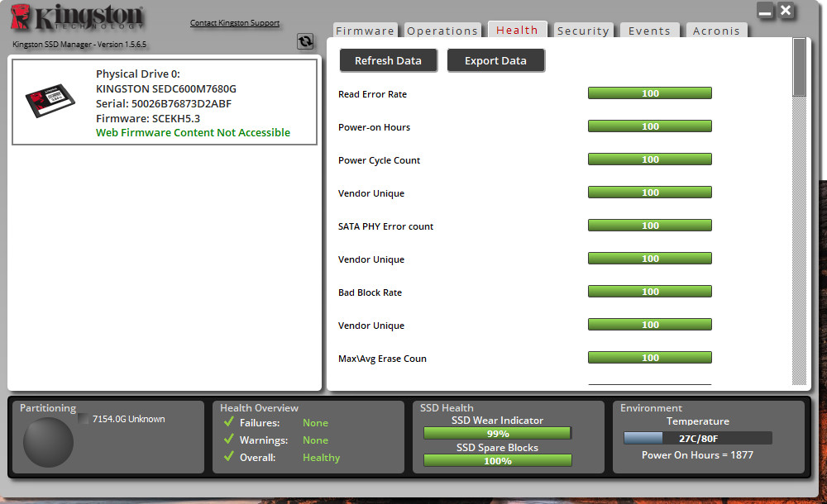
Task: Switch to the Operations tab
Action: (442, 31)
